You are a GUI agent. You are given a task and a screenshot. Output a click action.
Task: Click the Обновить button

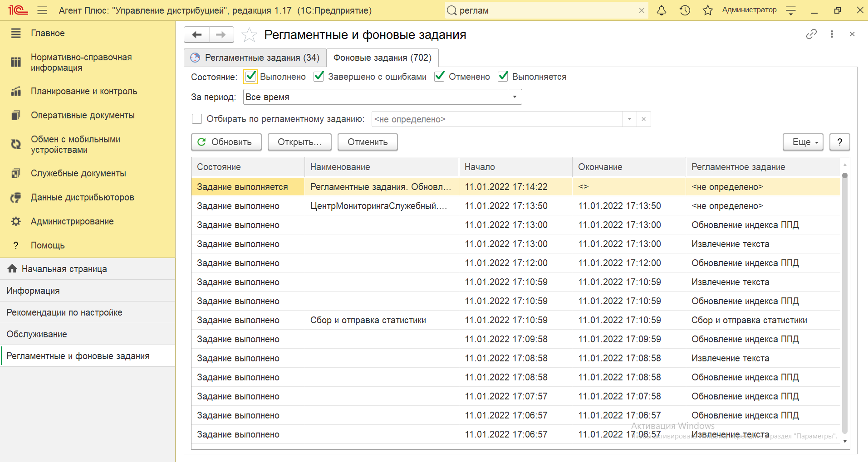pyautogui.click(x=226, y=142)
